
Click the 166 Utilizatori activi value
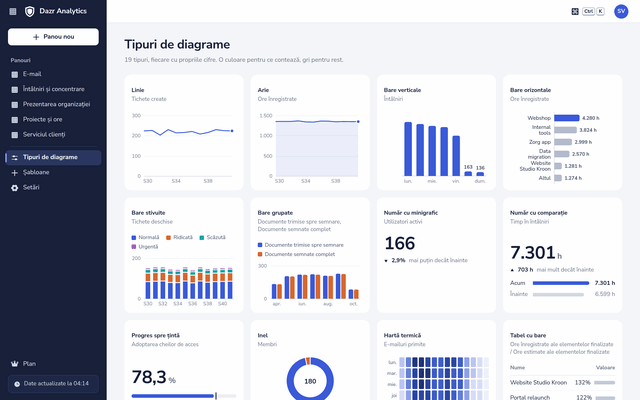[400, 243]
